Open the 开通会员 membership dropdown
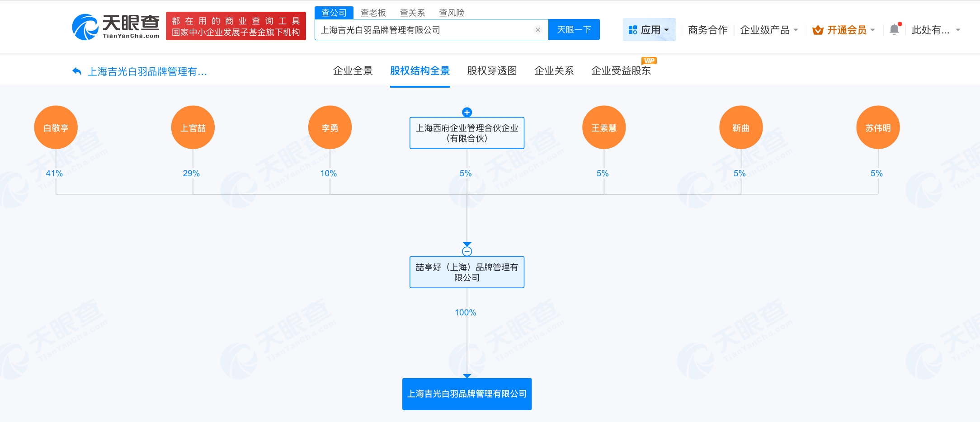980x422 pixels. pos(843,30)
